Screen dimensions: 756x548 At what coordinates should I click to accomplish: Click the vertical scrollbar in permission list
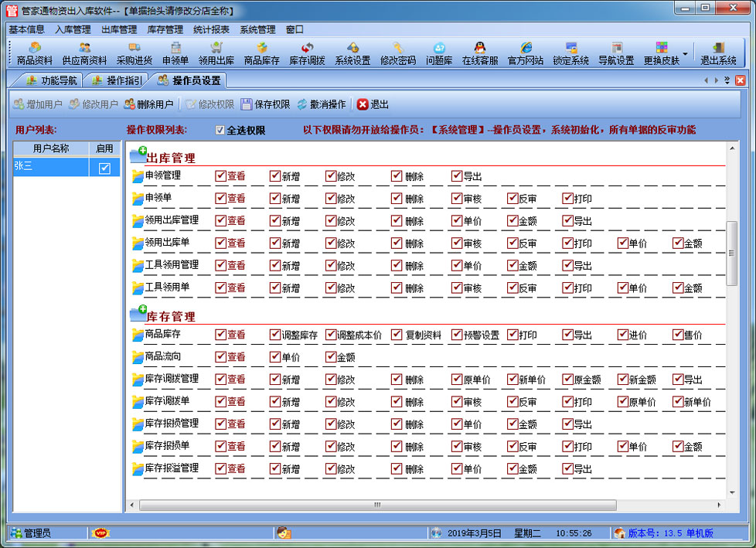[x=731, y=253]
